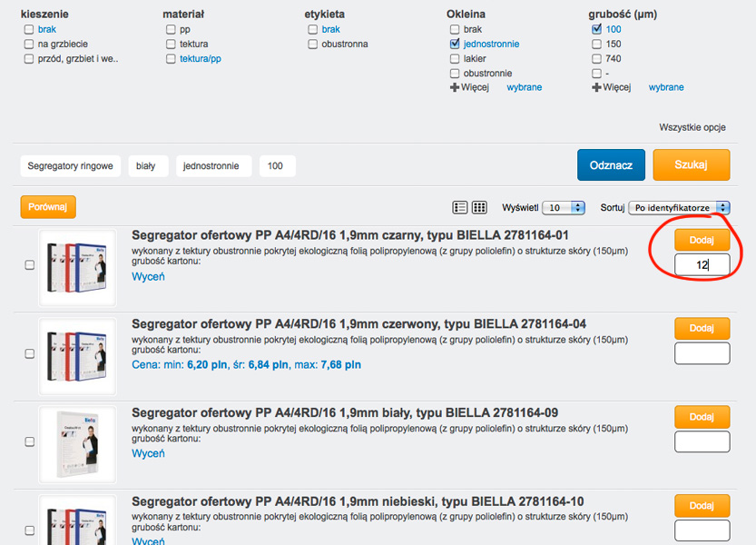The height and width of the screenshot is (545, 756).
Task: Tick the 150 grubość checkbox
Action: (x=596, y=44)
